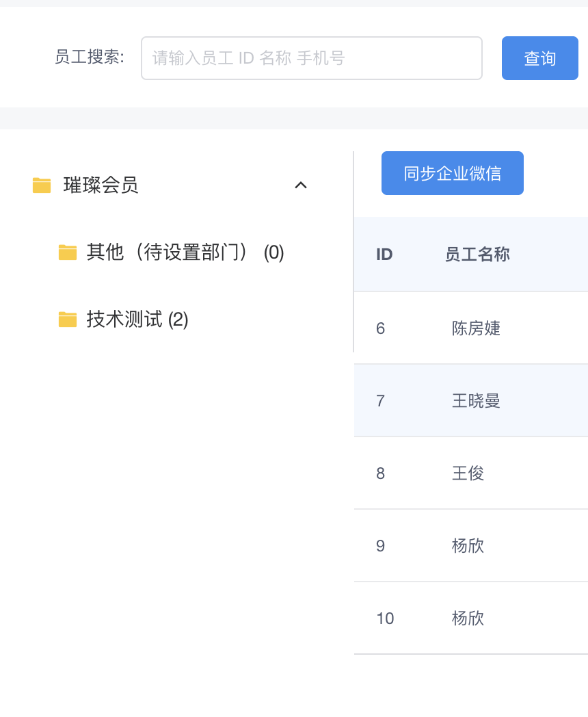This screenshot has height=717, width=588.
Task: Click the 璀璨会员 folder icon
Action: coord(42,185)
